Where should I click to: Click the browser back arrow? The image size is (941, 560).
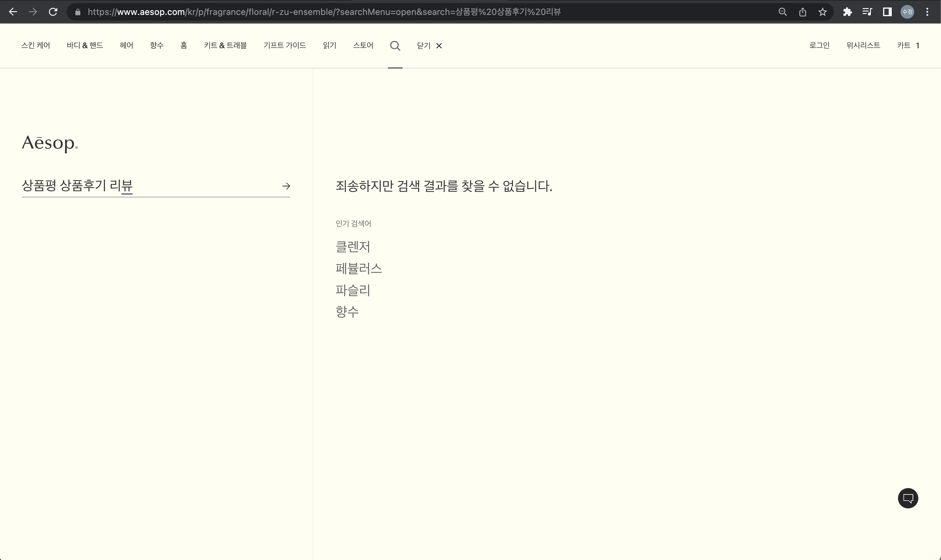[x=13, y=12]
